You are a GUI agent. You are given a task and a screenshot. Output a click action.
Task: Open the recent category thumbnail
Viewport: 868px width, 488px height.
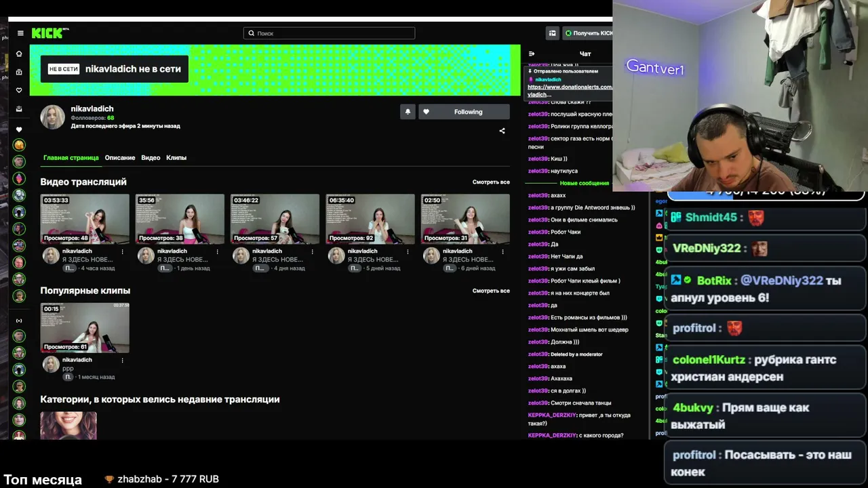tap(68, 425)
